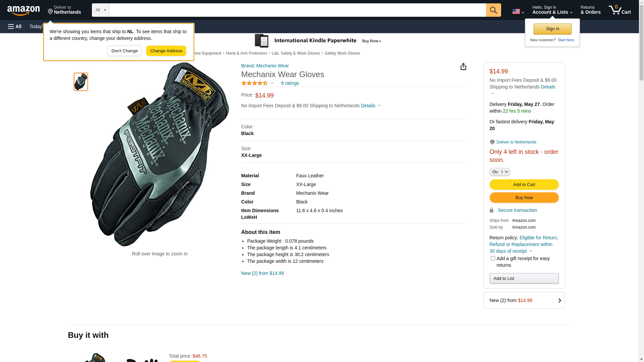Open the search category All dropdown
The width and height of the screenshot is (644, 362).
click(x=100, y=10)
